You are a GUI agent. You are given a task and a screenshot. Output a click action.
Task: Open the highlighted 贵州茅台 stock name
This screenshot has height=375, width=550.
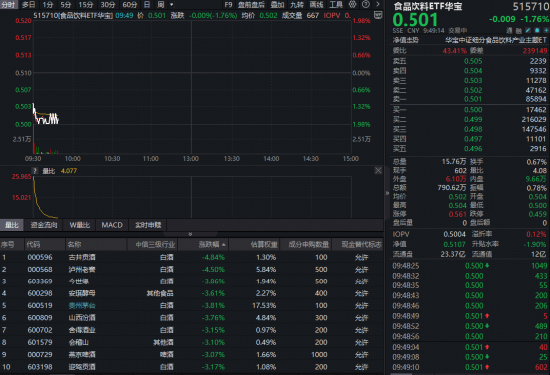click(x=82, y=306)
